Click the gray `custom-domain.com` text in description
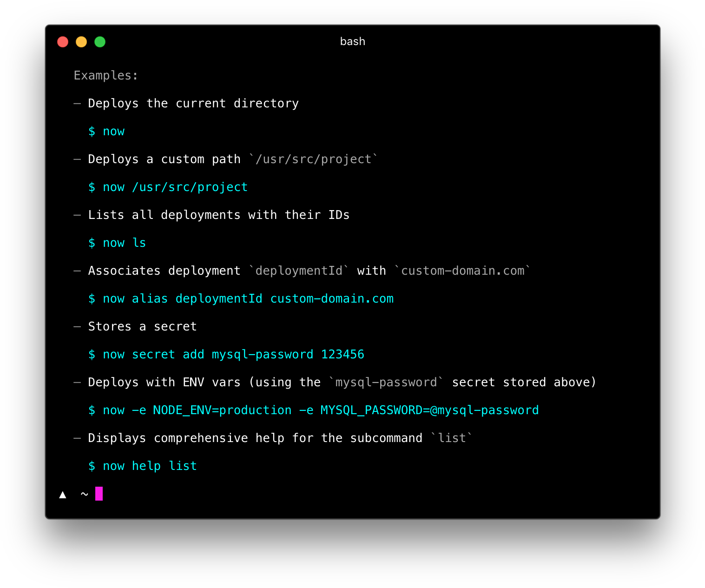The image size is (705, 588). coord(462,271)
